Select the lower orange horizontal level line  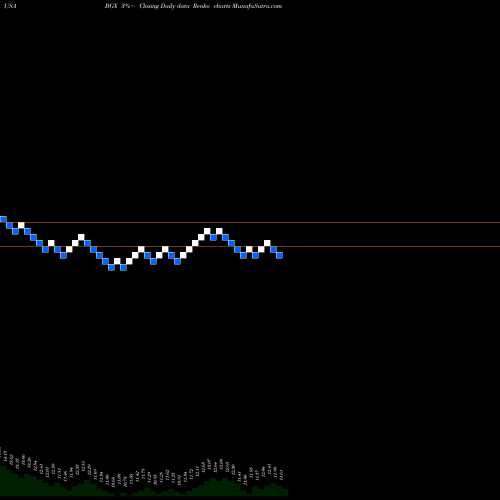250,246
